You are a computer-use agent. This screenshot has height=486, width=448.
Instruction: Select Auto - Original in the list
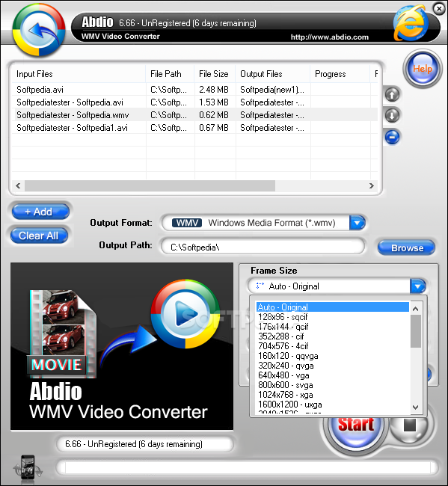pos(332,307)
